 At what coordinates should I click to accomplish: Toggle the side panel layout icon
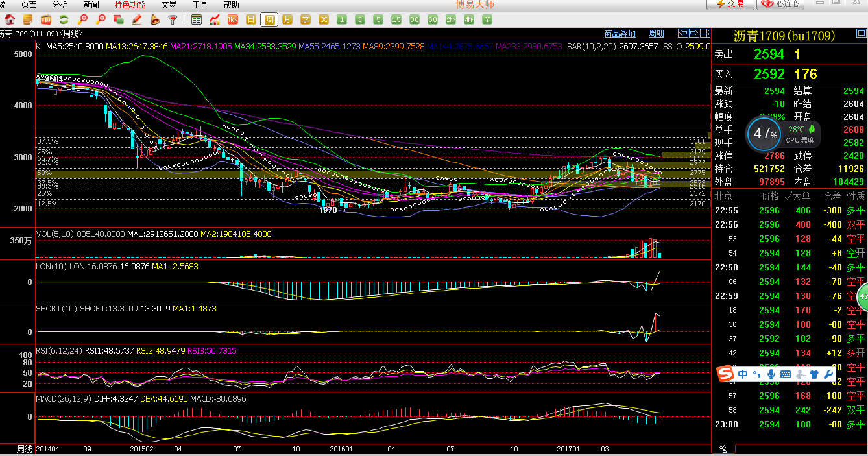(705, 33)
